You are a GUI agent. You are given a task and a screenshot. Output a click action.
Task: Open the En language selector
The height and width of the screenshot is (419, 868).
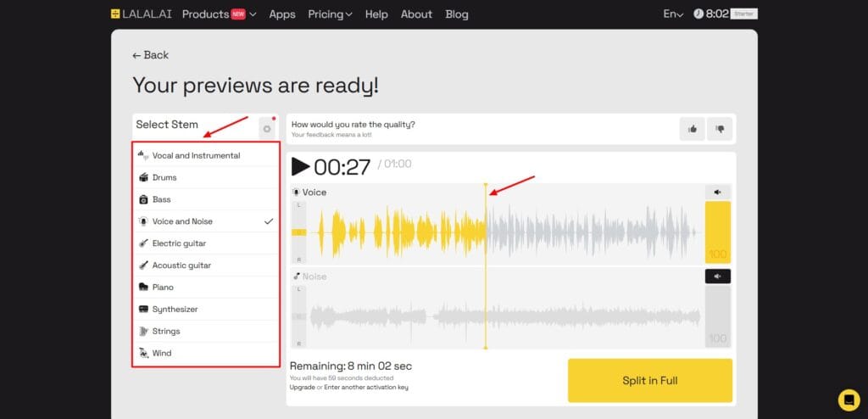pyautogui.click(x=673, y=14)
